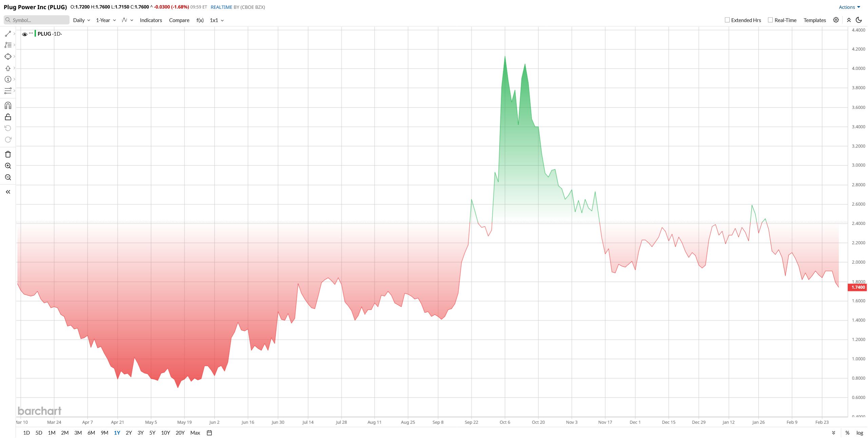The height and width of the screenshot is (438, 868).
Task: Click the Indicators button
Action: [151, 20]
